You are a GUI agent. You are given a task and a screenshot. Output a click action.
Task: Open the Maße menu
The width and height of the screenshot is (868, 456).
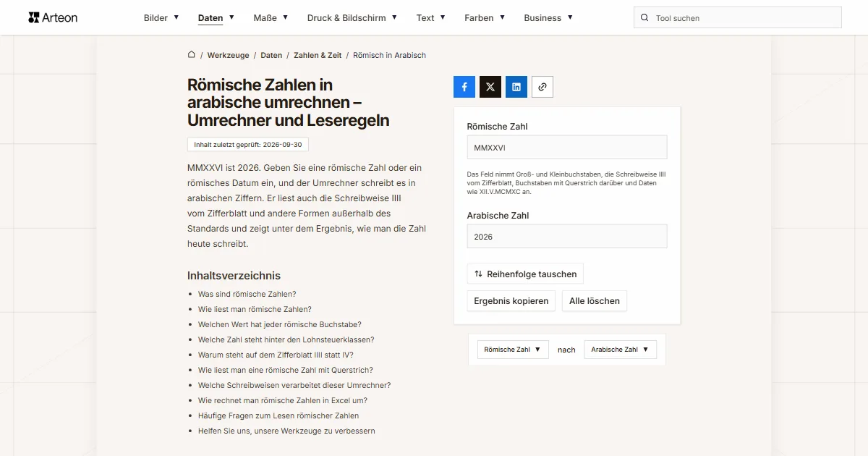(x=271, y=18)
